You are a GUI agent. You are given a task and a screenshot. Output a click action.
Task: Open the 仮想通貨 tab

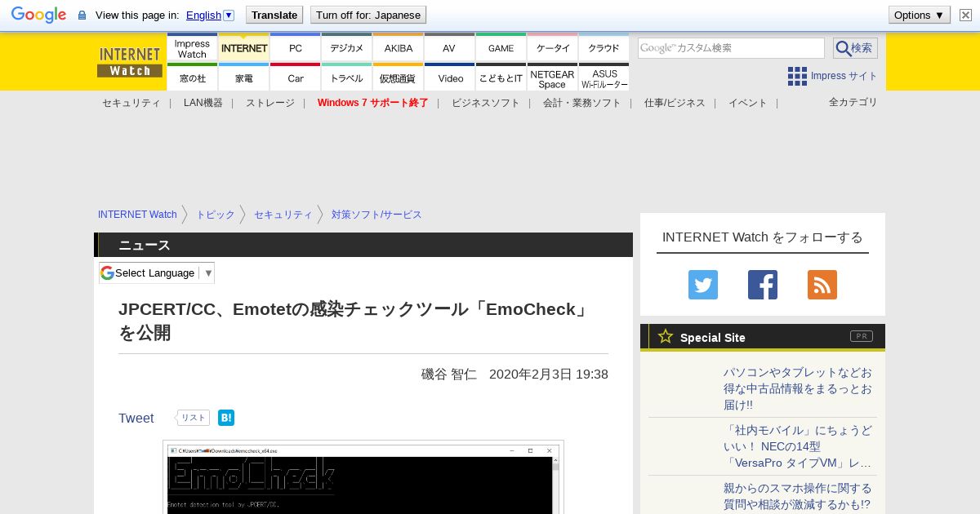(x=399, y=78)
